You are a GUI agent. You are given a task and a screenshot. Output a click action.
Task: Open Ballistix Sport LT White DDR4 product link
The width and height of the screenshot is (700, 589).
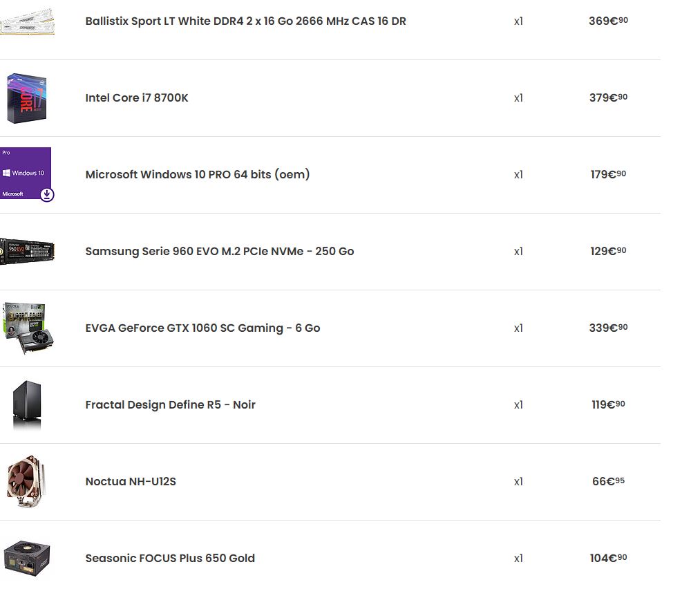pos(245,21)
